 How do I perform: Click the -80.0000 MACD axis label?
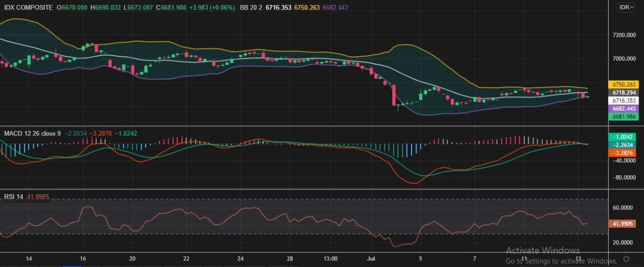coord(624,178)
